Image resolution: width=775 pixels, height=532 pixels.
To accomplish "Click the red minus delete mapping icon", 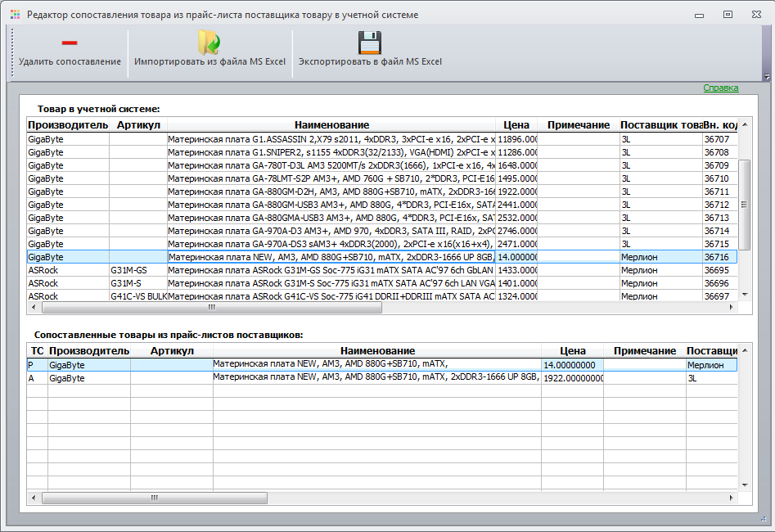I will pyautogui.click(x=70, y=43).
